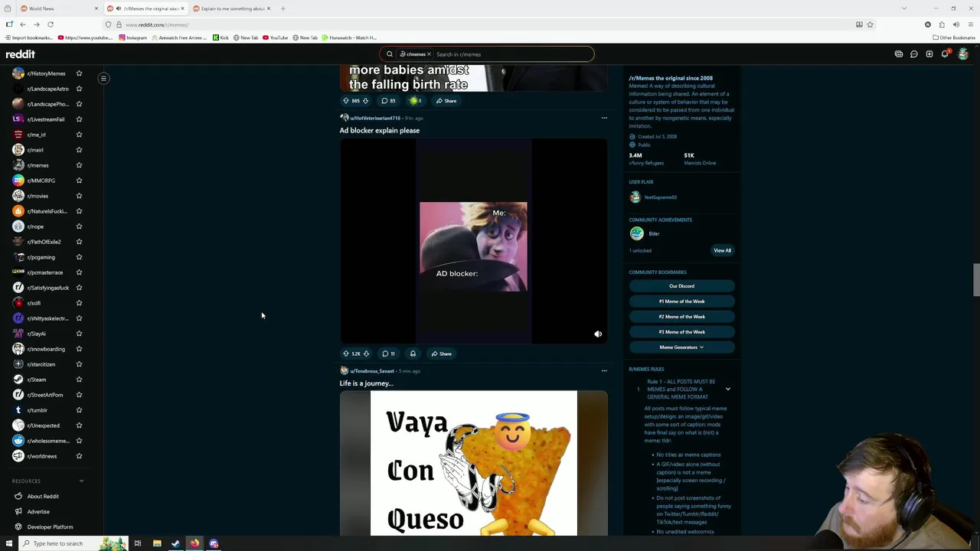The image size is (980, 551).
Task: Downvote the Ad blocker explain please post
Action: click(366, 354)
